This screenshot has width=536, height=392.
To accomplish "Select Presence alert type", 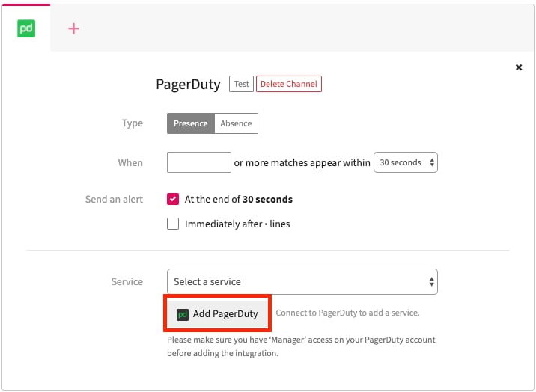I will coord(191,123).
